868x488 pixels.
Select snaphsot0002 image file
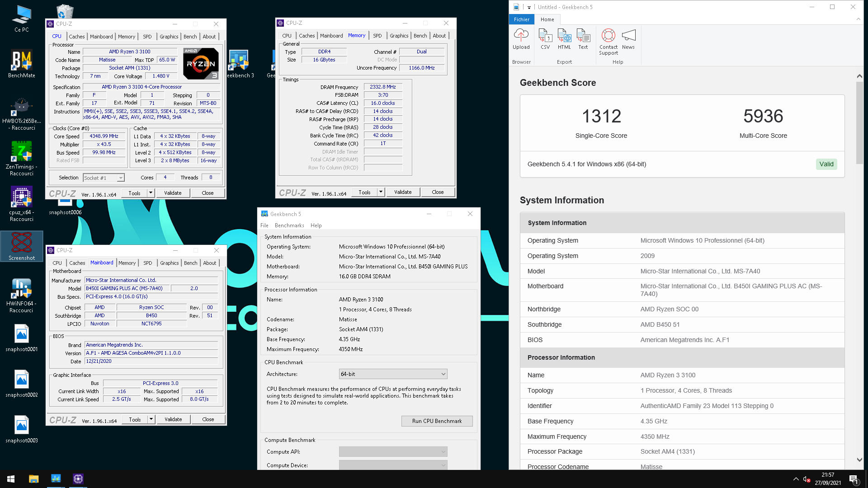[22, 384]
